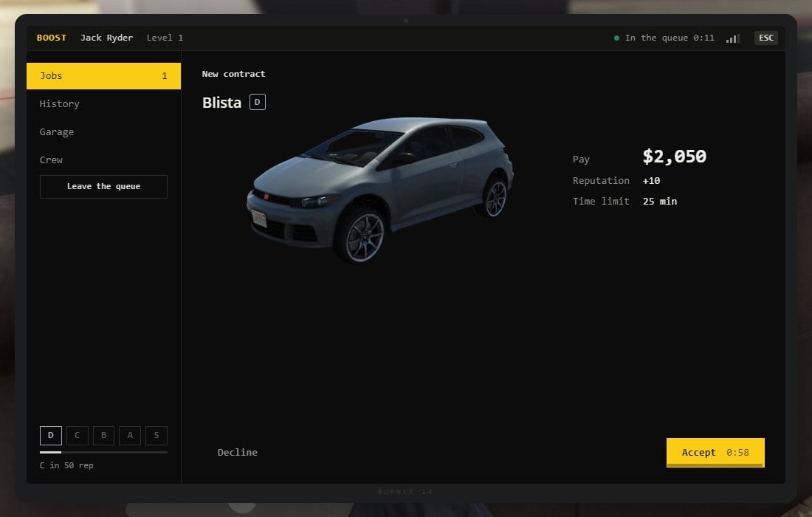The image size is (812, 517).
Task: Click the Blista vehicle name heading
Action: pyautogui.click(x=221, y=103)
